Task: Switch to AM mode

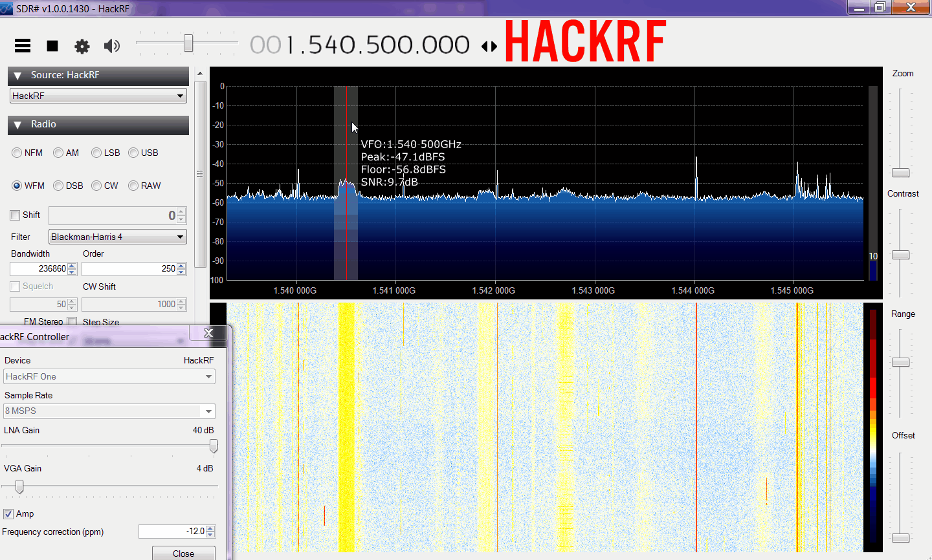Action: (x=58, y=153)
